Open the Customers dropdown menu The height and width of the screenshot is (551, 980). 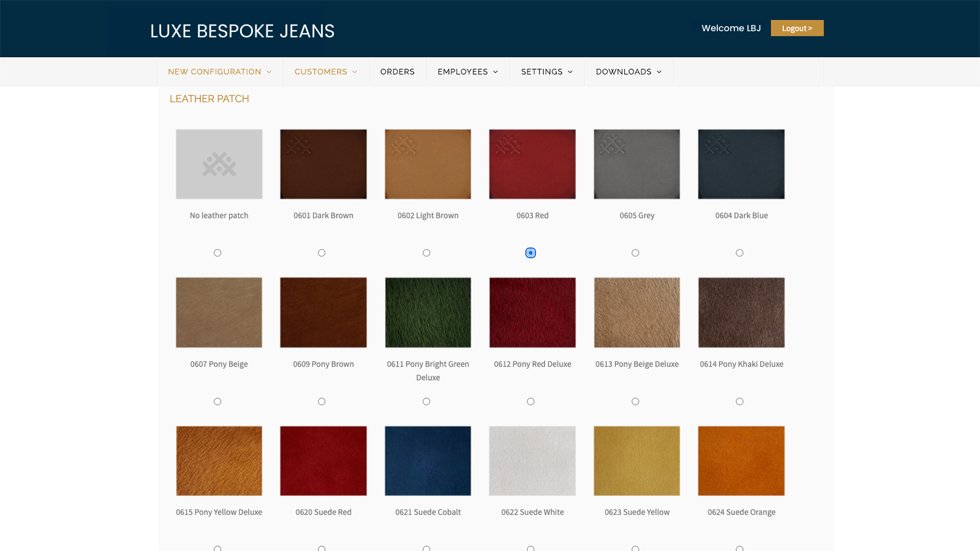(325, 72)
